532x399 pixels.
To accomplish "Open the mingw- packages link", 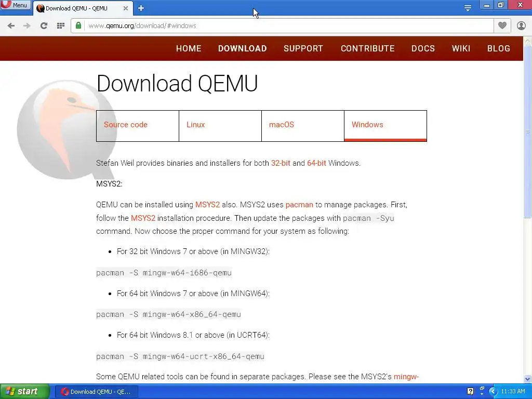I will 406,377.
